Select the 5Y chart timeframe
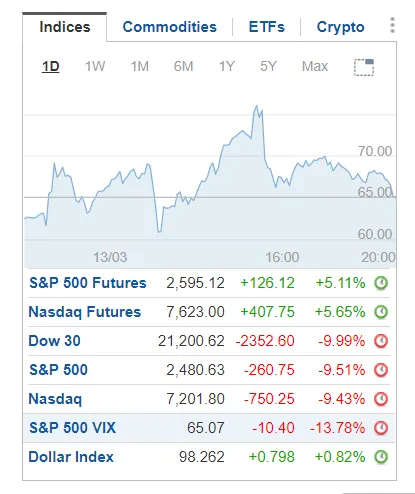415x494 pixels. click(x=268, y=66)
